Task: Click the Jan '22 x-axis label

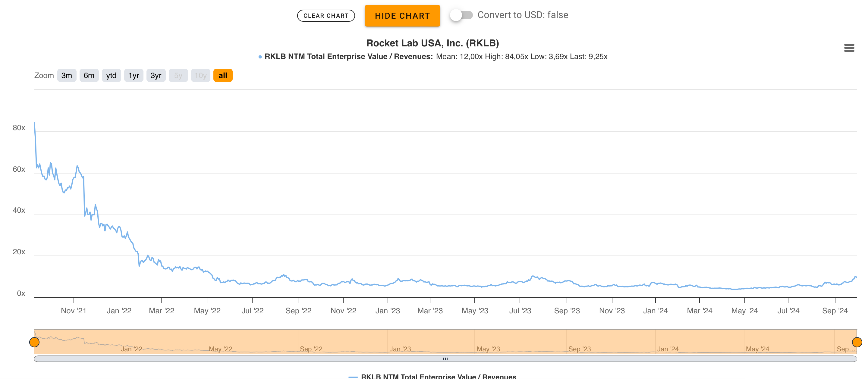Action: (119, 311)
